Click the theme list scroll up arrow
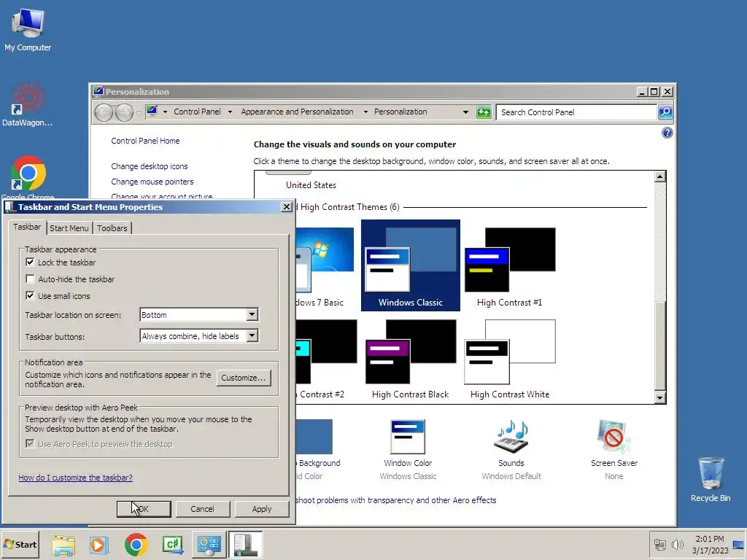Screen dimensions: 747x560 (x=659, y=176)
